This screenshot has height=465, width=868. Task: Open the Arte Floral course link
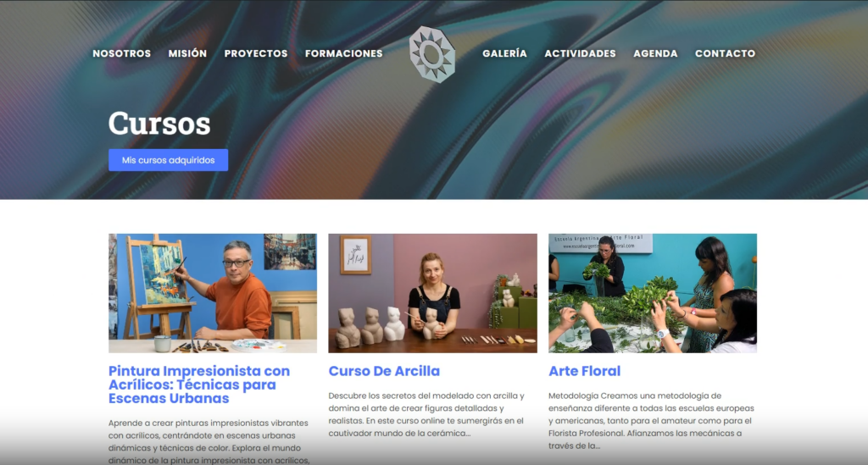[585, 371]
